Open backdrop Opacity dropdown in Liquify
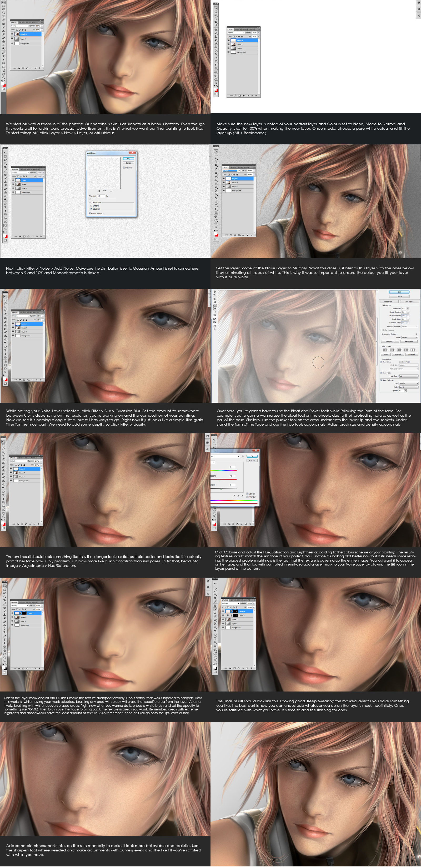 [405, 391]
